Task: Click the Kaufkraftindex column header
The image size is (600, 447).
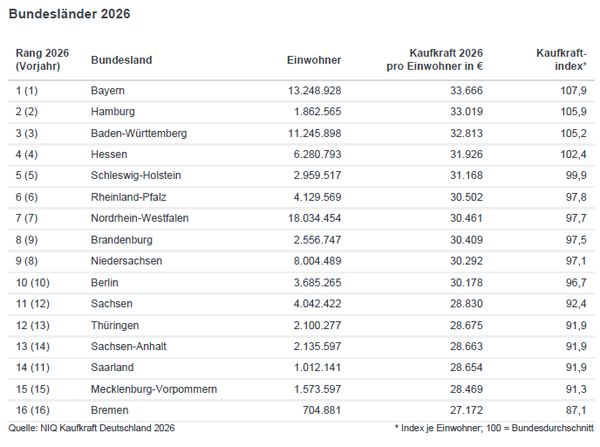Action: pyautogui.click(x=562, y=59)
